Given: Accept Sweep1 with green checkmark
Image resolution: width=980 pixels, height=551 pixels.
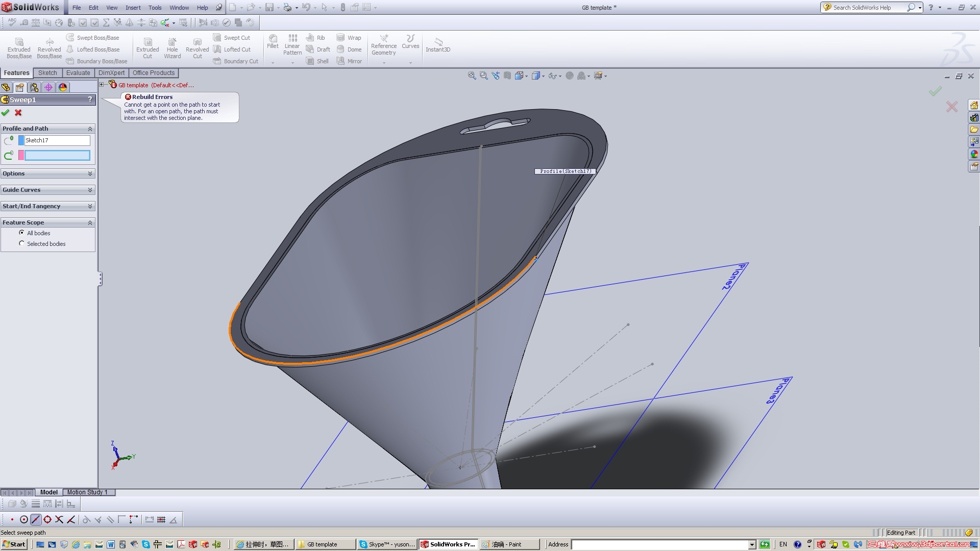Looking at the screenshot, I should (x=6, y=113).
